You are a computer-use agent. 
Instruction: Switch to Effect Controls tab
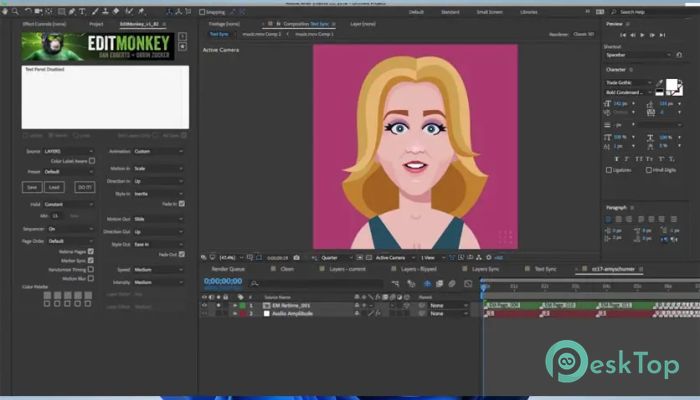[x=44, y=24]
